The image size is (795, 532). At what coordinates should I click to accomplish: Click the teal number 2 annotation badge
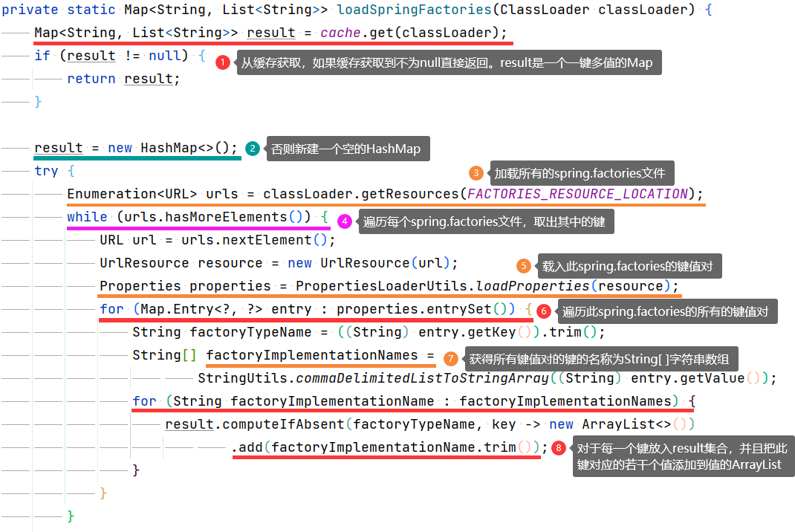coord(253,149)
